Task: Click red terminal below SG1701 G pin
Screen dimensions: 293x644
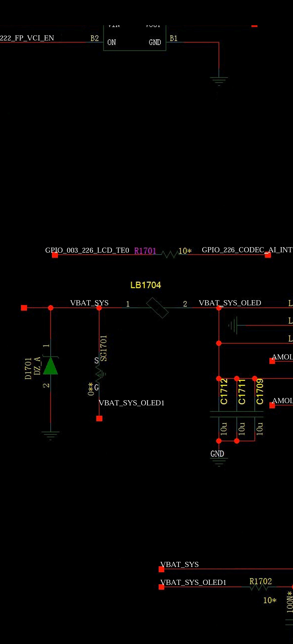Action: (x=99, y=419)
